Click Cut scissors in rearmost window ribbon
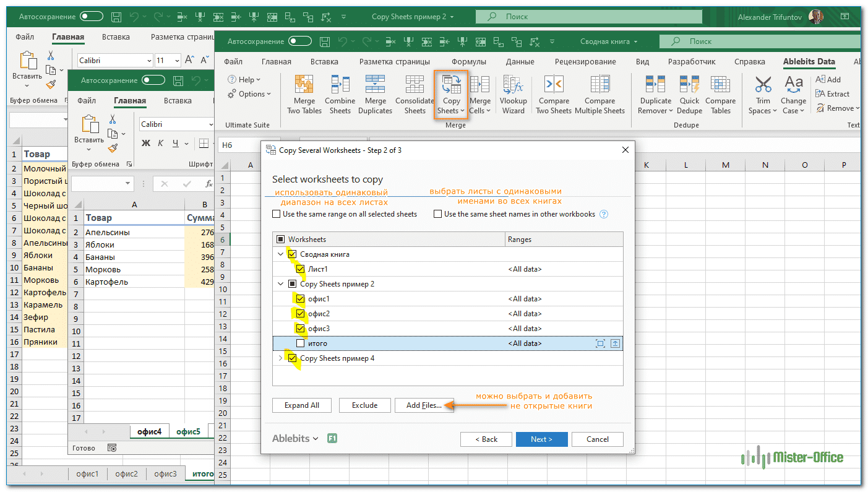The image size is (868, 492). (51, 56)
